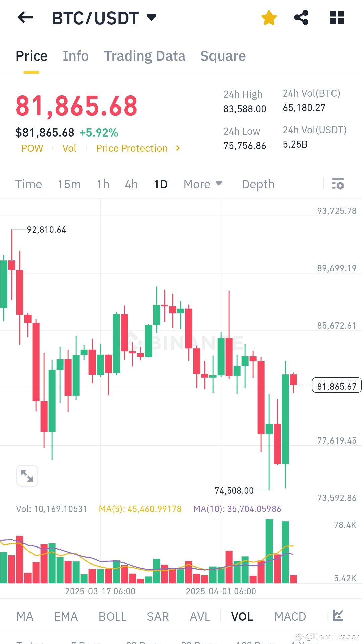Click the back arrow to exit the chart
The height and width of the screenshot is (644, 362).
tap(25, 18)
